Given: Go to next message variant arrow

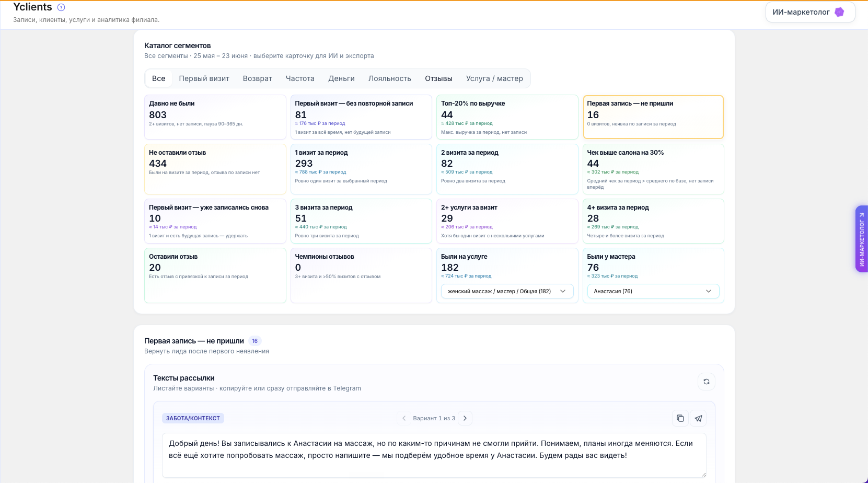Looking at the screenshot, I should pos(465,418).
